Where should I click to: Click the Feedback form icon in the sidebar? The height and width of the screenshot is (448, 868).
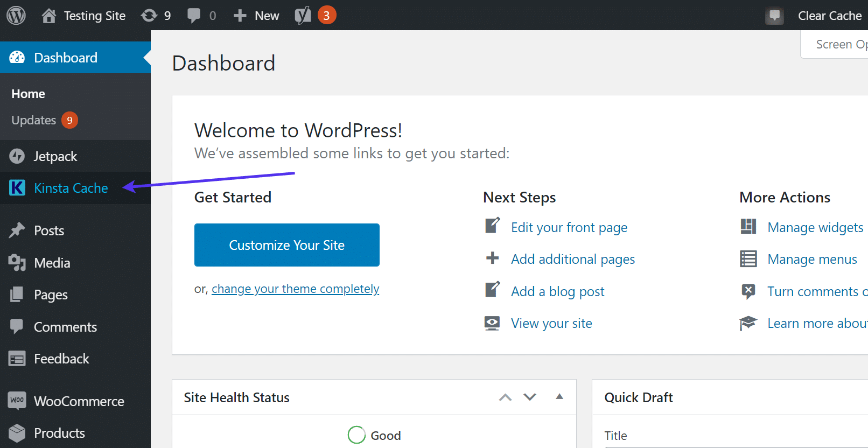click(x=17, y=359)
